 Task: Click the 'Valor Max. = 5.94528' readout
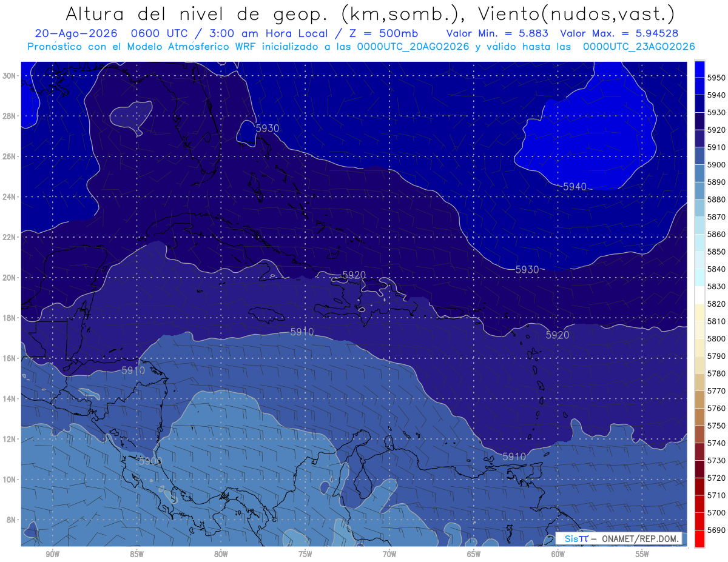(619, 33)
